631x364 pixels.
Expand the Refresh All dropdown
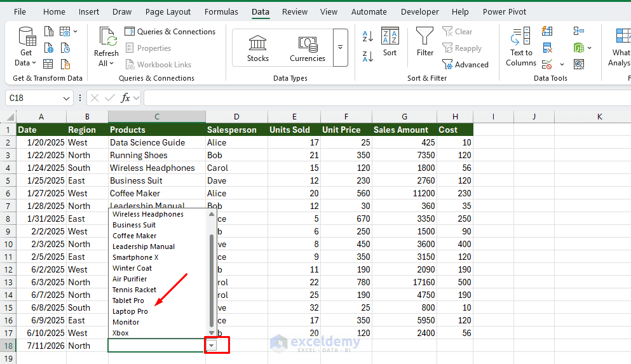click(x=111, y=64)
